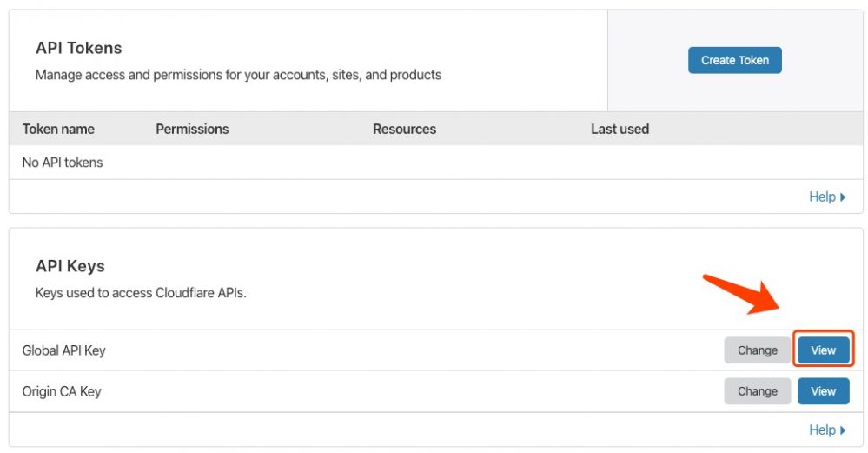
Task: Change the Origin CA Key
Action: click(757, 391)
